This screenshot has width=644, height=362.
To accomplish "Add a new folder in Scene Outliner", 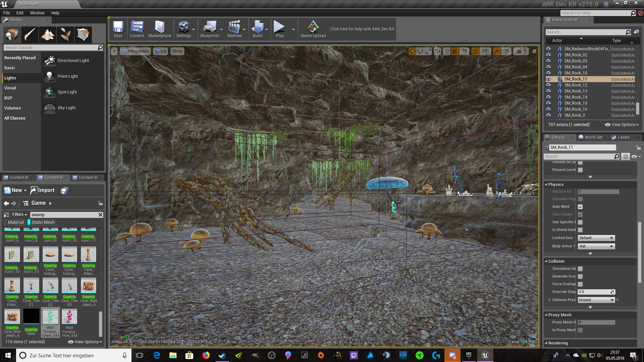I will [636, 32].
